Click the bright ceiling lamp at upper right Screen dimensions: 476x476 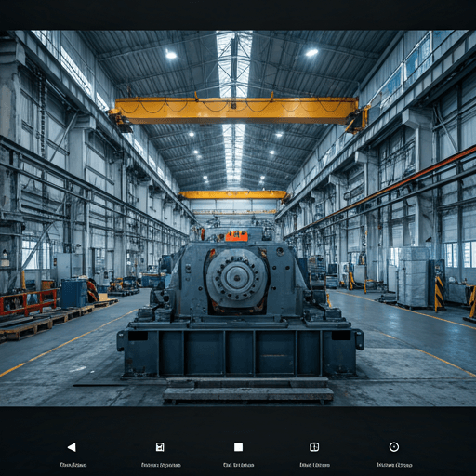(x=311, y=52)
